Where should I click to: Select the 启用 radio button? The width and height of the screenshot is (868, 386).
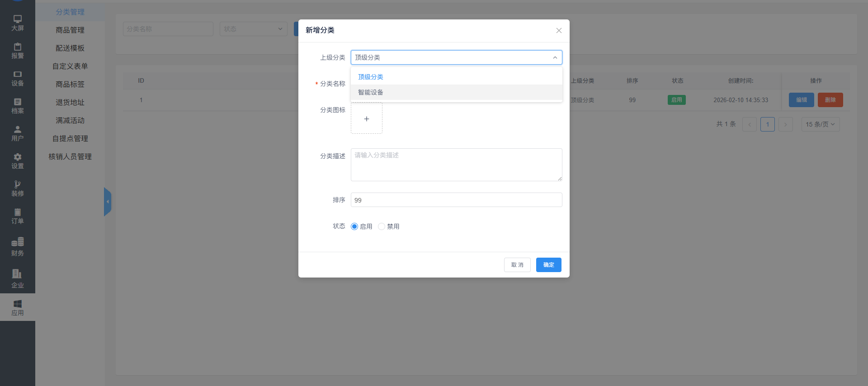(x=354, y=226)
